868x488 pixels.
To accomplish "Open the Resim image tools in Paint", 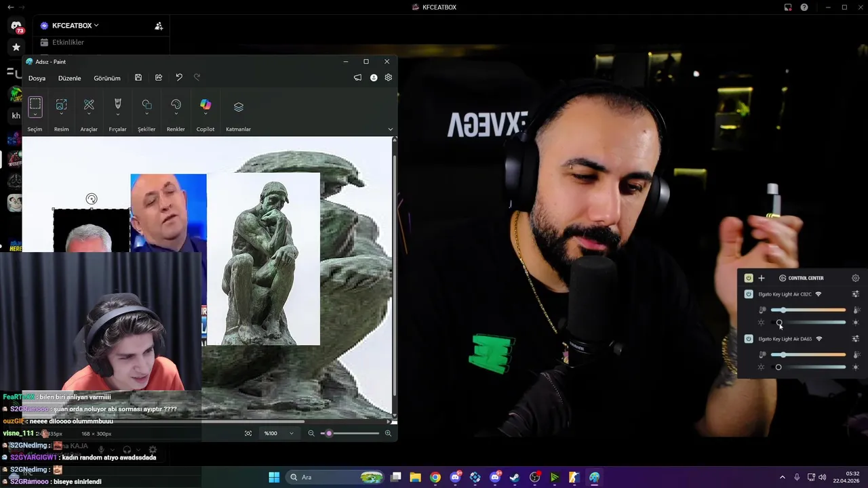I will pos(61,105).
